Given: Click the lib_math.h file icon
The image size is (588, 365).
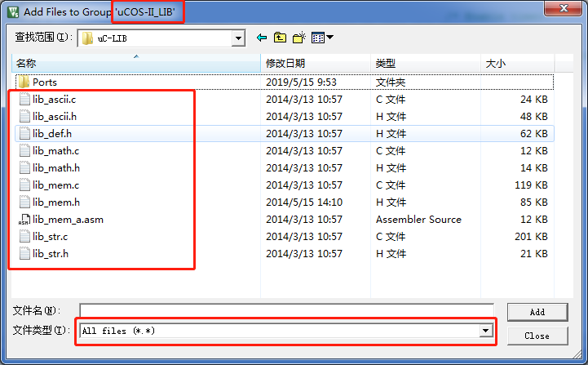Looking at the screenshot, I should tap(24, 167).
